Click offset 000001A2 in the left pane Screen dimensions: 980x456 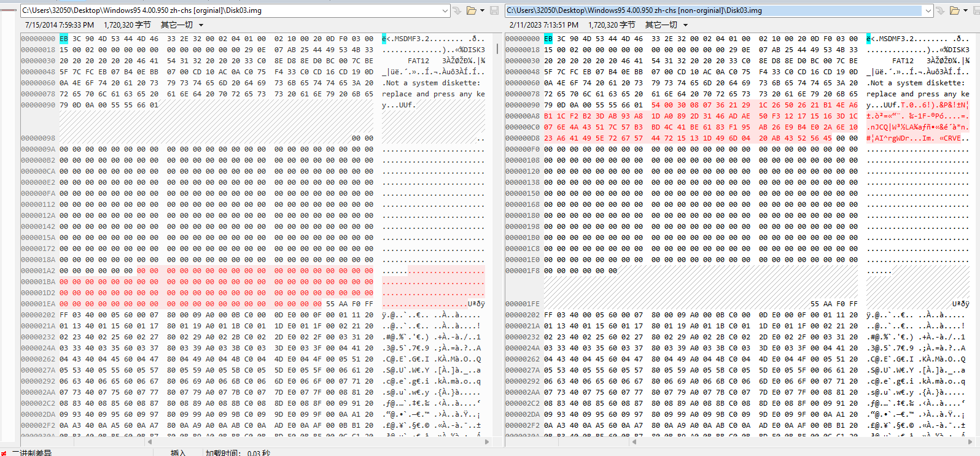click(x=38, y=271)
